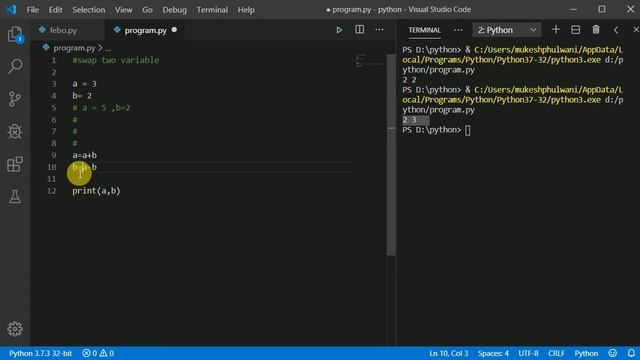
Task: Open editor More Actions ellipsis
Action: pos(379,30)
